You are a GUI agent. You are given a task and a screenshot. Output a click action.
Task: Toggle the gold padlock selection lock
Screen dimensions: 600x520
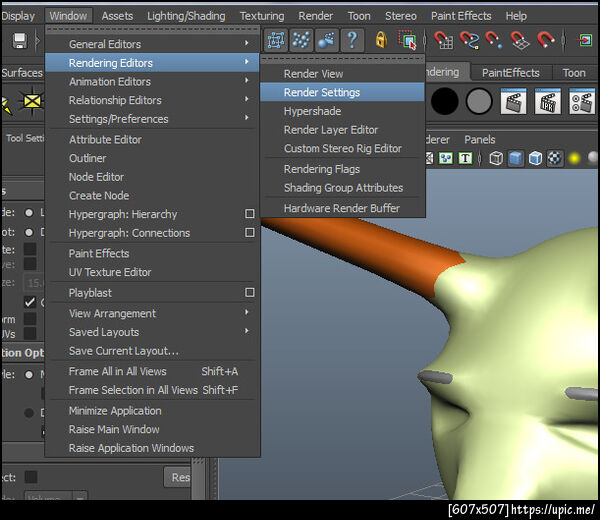tap(381, 40)
